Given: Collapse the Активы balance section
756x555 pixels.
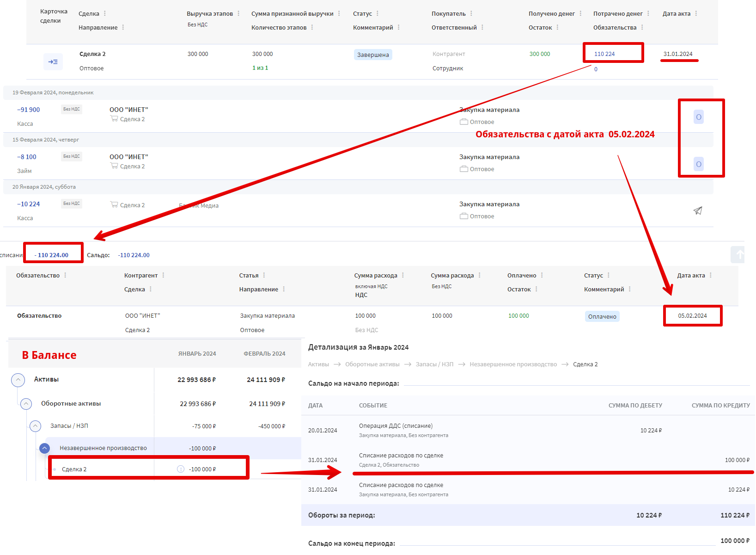Looking at the screenshot, I should tap(18, 380).
